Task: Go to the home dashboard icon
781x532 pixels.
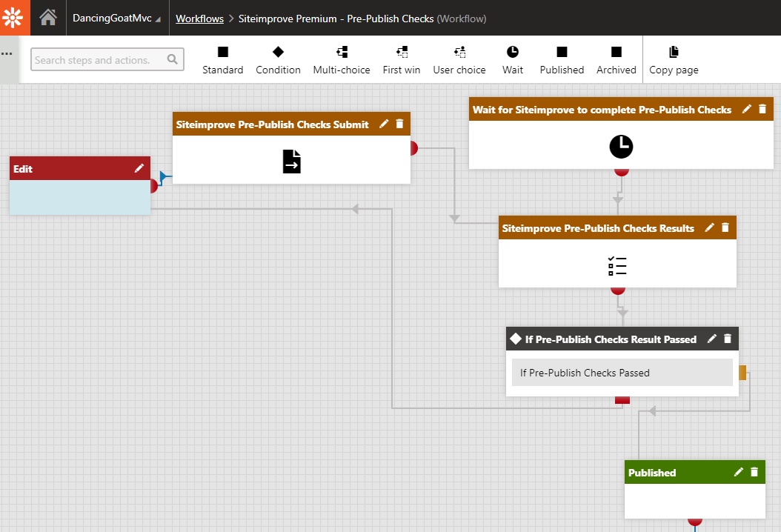Action: coord(48,18)
